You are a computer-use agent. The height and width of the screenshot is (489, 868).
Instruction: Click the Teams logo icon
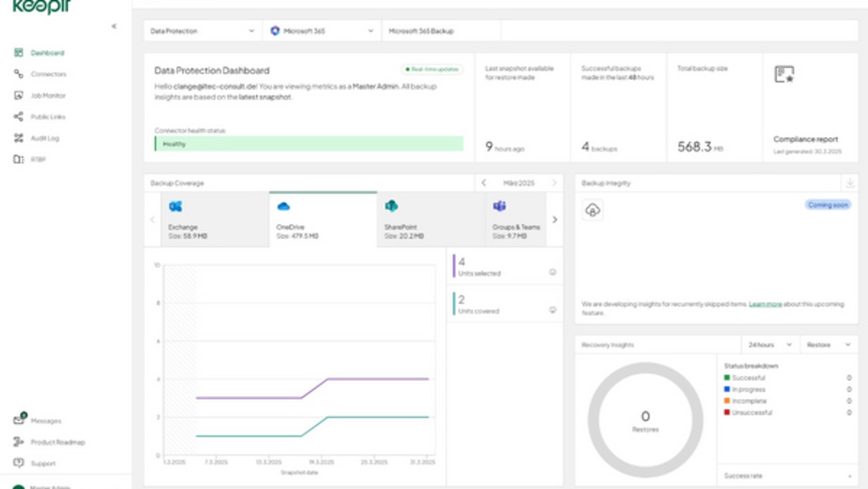coord(500,206)
